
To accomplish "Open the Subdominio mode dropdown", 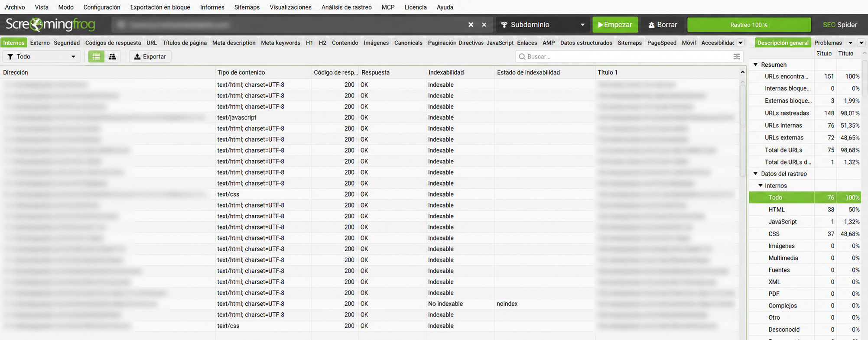I will 543,25.
